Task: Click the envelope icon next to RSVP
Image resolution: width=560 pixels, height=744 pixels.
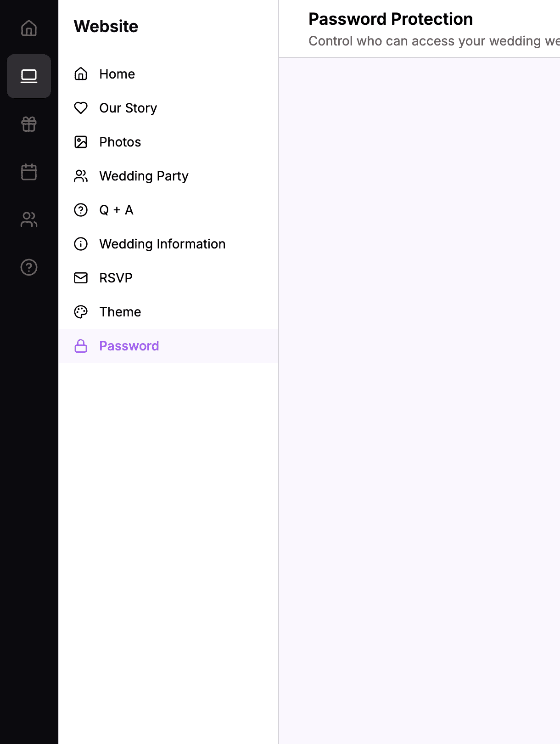Action: click(81, 278)
